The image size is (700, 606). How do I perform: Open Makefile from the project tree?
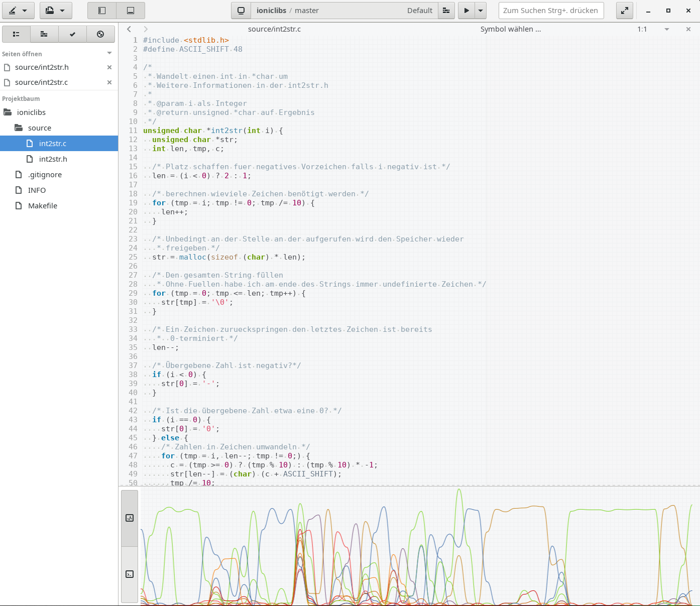43,206
